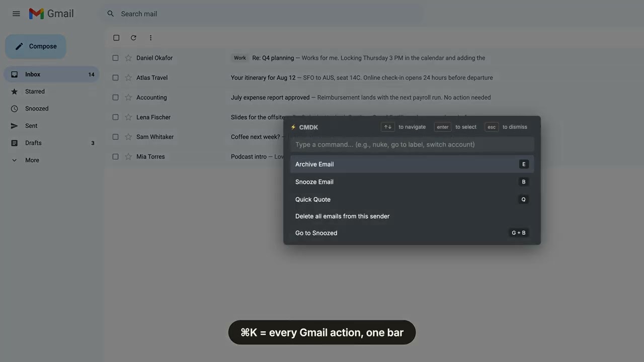Star the Daniel Okafor email
Screen dimensions: 644x362
click(x=128, y=58)
